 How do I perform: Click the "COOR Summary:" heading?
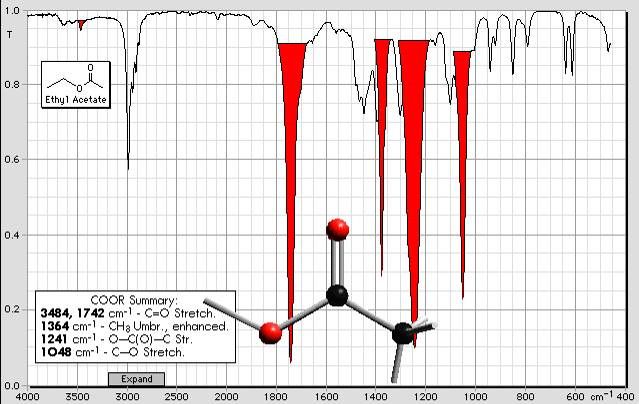pyautogui.click(x=134, y=300)
